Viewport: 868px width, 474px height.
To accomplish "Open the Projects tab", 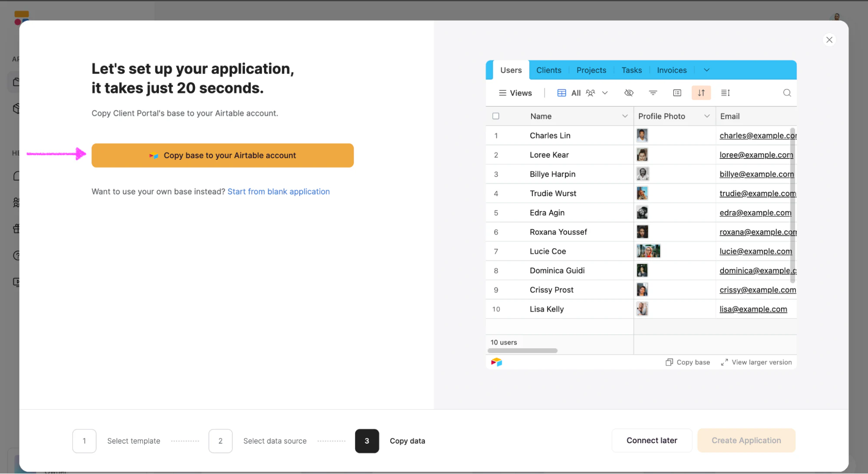I will point(591,70).
